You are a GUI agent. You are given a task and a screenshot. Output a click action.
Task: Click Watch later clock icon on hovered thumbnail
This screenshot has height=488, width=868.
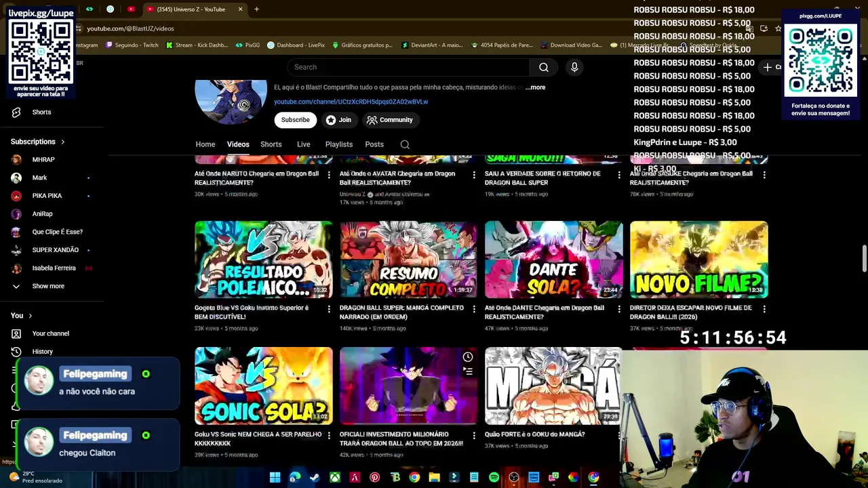[x=468, y=357]
